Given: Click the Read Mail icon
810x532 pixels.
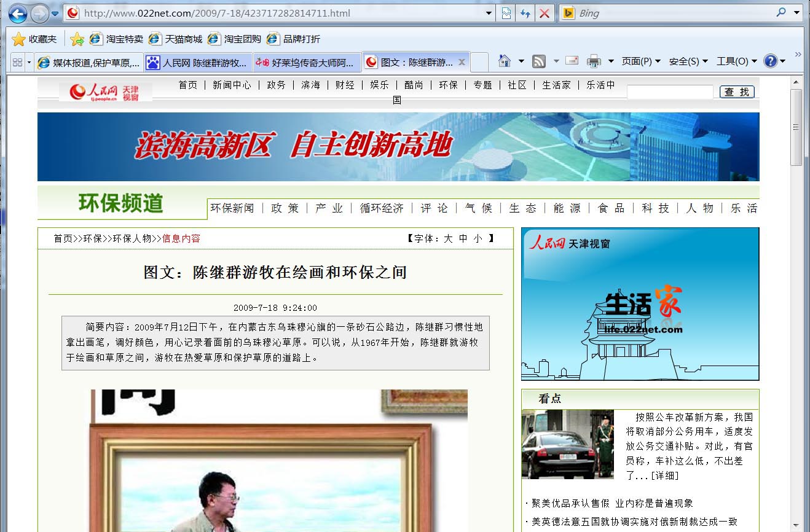Looking at the screenshot, I should point(572,61).
